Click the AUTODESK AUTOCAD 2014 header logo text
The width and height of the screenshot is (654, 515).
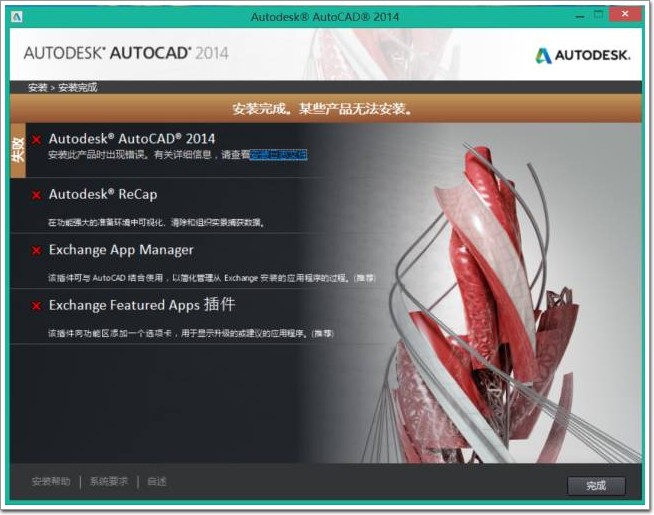[x=126, y=53]
